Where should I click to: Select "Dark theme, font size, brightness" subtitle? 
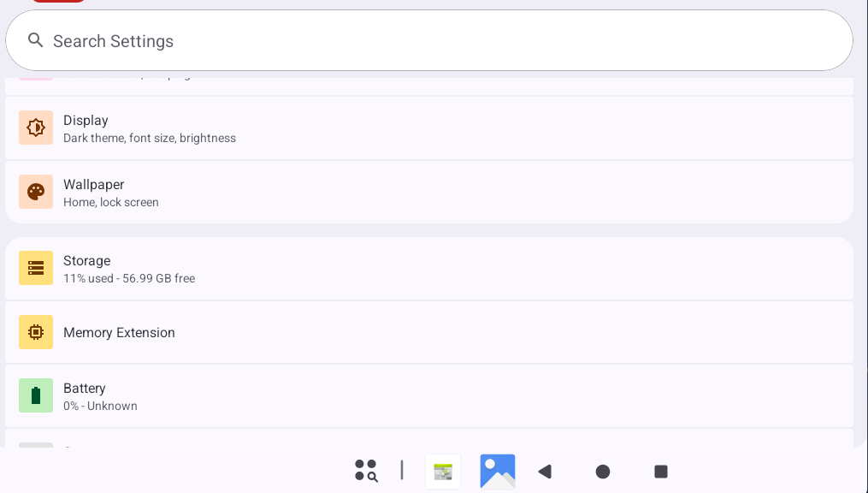[x=150, y=138]
